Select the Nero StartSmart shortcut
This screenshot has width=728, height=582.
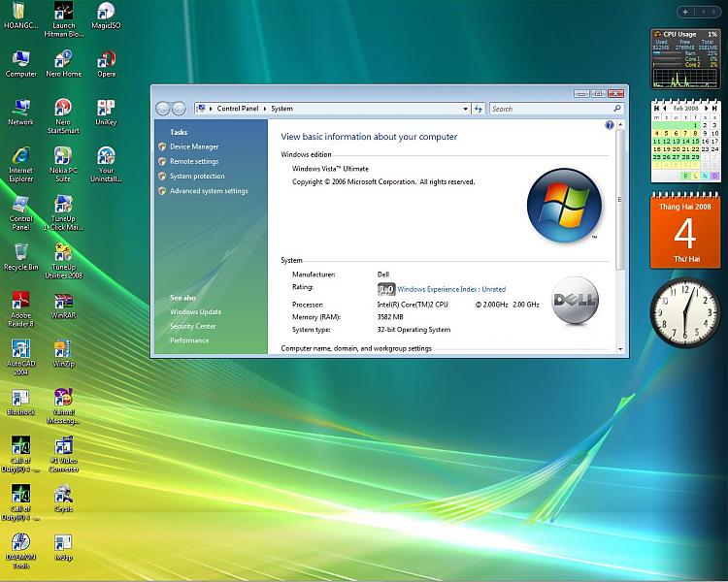click(x=63, y=109)
